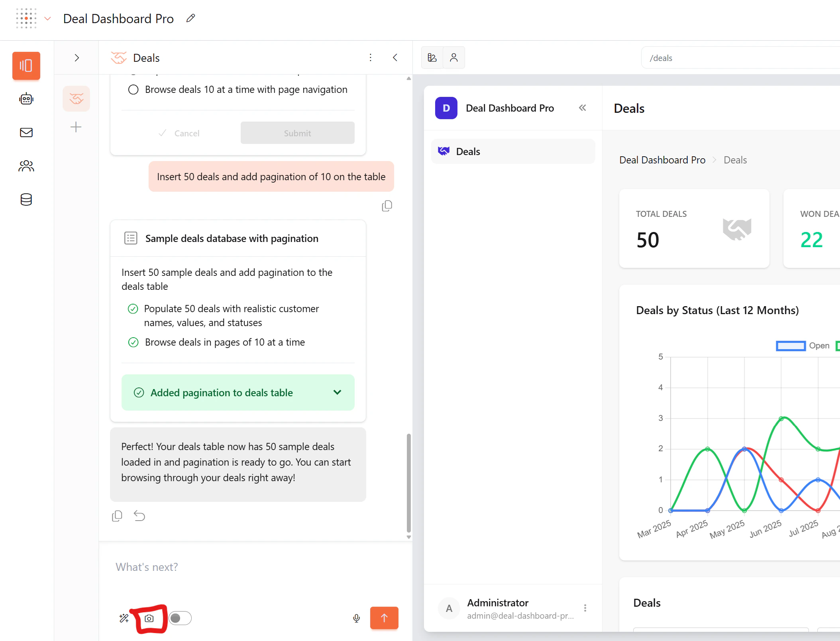Select the Deals handshake app icon

click(x=76, y=98)
